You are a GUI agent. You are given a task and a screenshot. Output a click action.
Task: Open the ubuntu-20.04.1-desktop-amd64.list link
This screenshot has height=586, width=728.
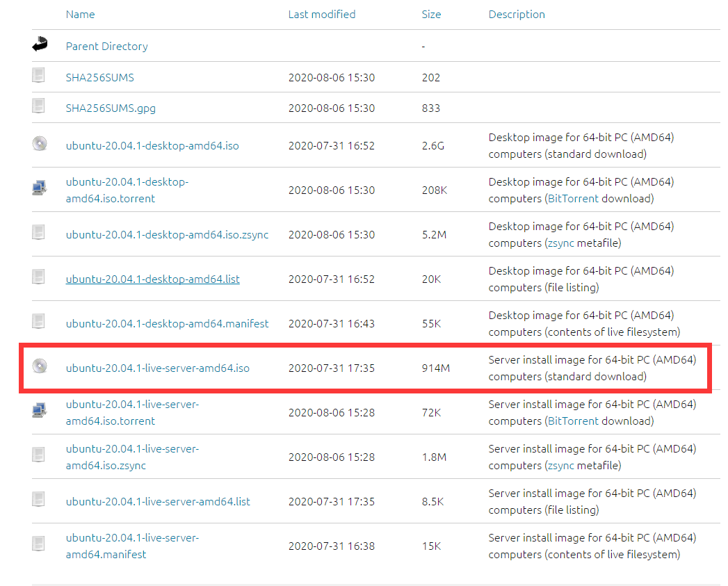point(153,279)
